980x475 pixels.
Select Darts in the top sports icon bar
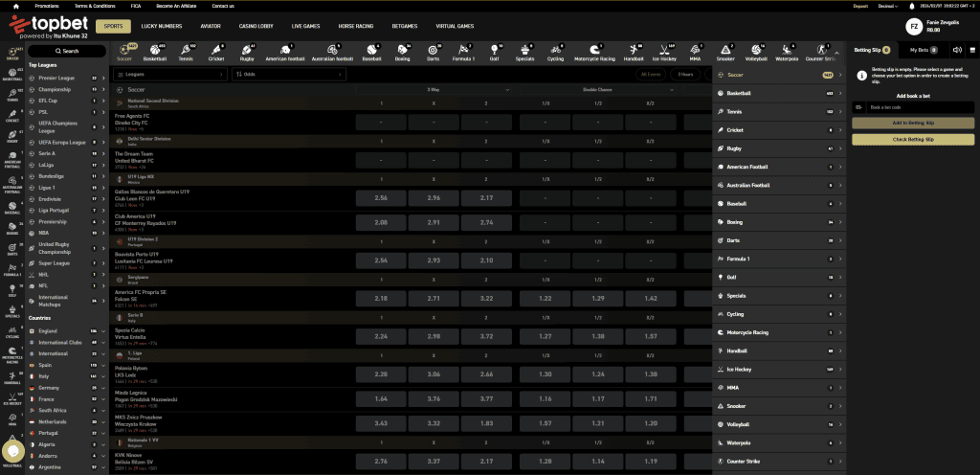433,52
